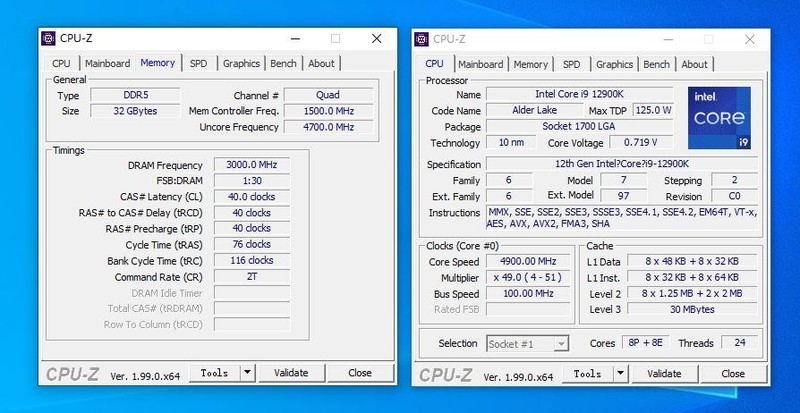Click the 3000.0 MHz DRAM frequency value
This screenshot has height=413, width=800.
click(252, 164)
